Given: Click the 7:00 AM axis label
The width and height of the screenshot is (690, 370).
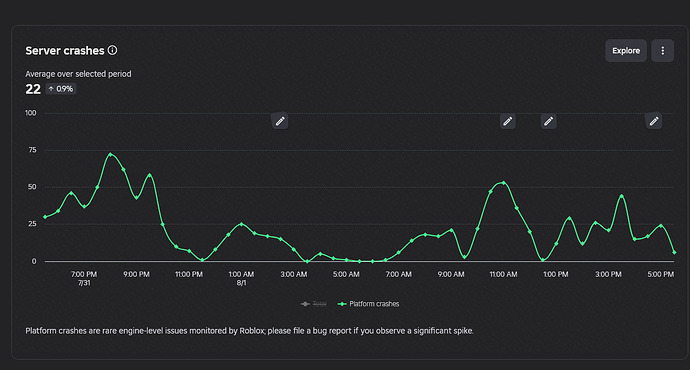Looking at the screenshot, I should coord(399,275).
